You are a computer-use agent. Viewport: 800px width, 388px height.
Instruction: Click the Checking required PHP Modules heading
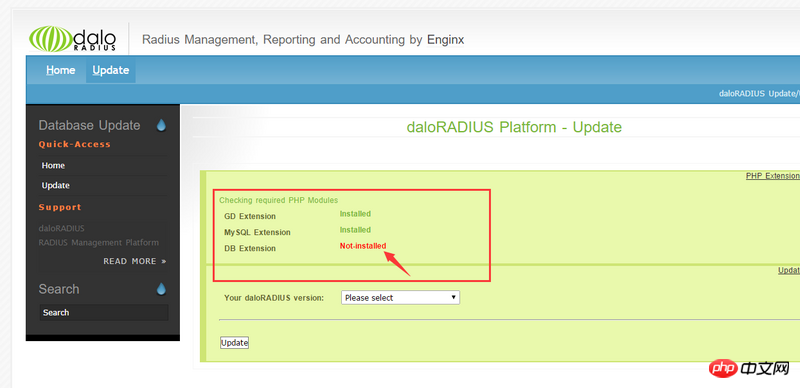pos(279,200)
